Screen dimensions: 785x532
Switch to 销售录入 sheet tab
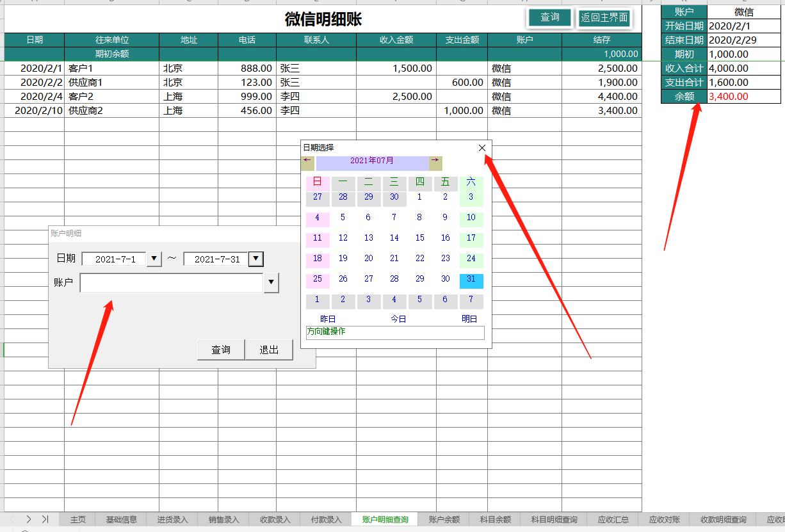(223, 519)
